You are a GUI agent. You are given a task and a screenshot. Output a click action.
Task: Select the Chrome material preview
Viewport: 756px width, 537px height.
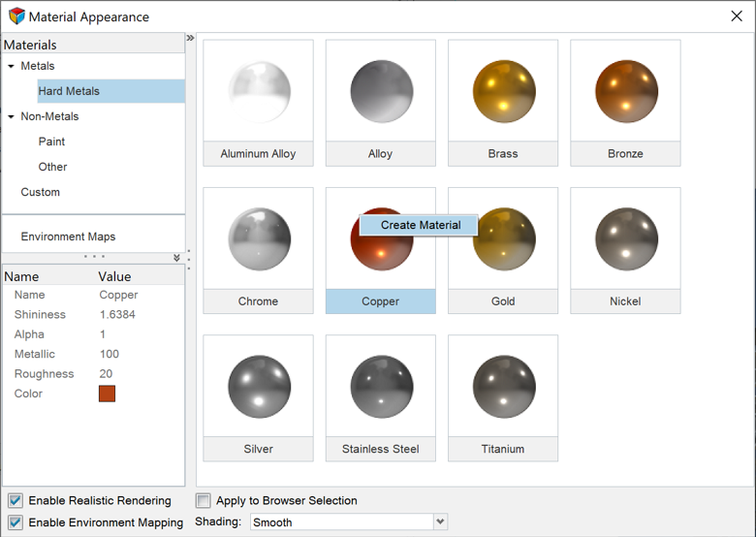[x=259, y=238]
